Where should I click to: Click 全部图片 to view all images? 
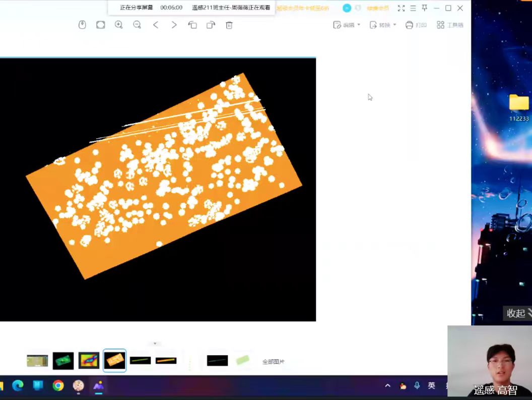(x=273, y=362)
